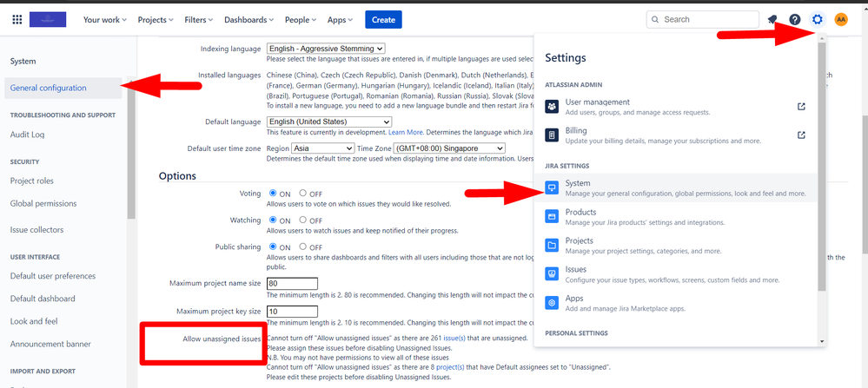868x388 pixels.
Task: Open Audit Log in sidebar
Action: [27, 135]
